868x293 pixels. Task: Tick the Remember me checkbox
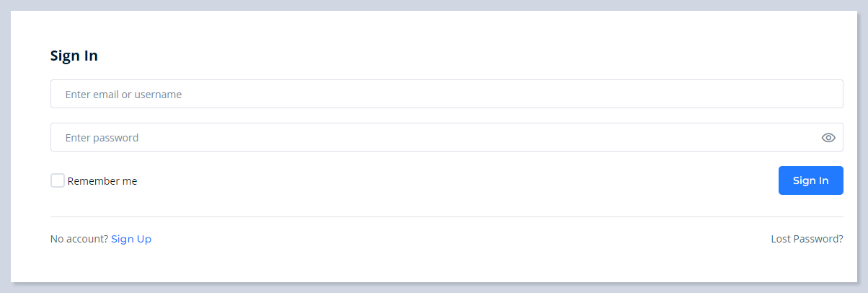click(x=58, y=180)
